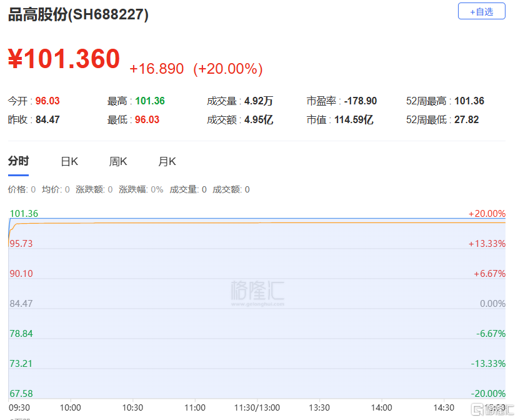This screenshot has width=518, height=420.
Task: Click the 成交量 volume value 4.92万
Action: 259,101
